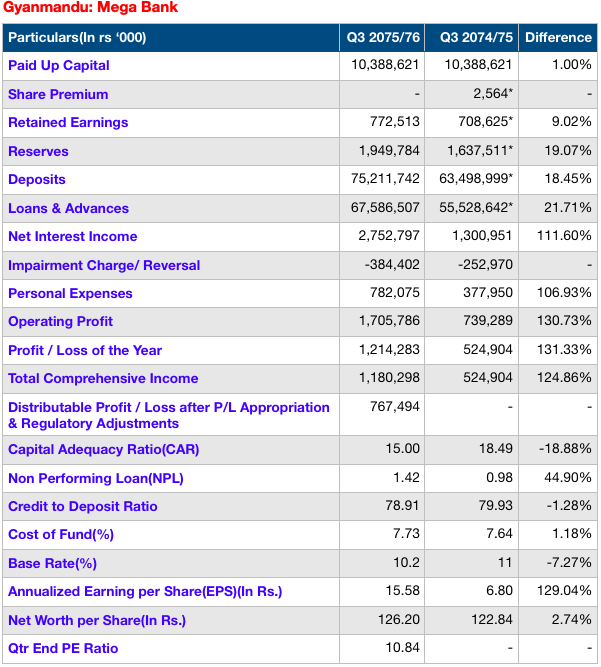Image resolution: width=601 pixels, height=667 pixels.
Task: Select the Retained Earnings value '772,513'
Action: (394, 122)
